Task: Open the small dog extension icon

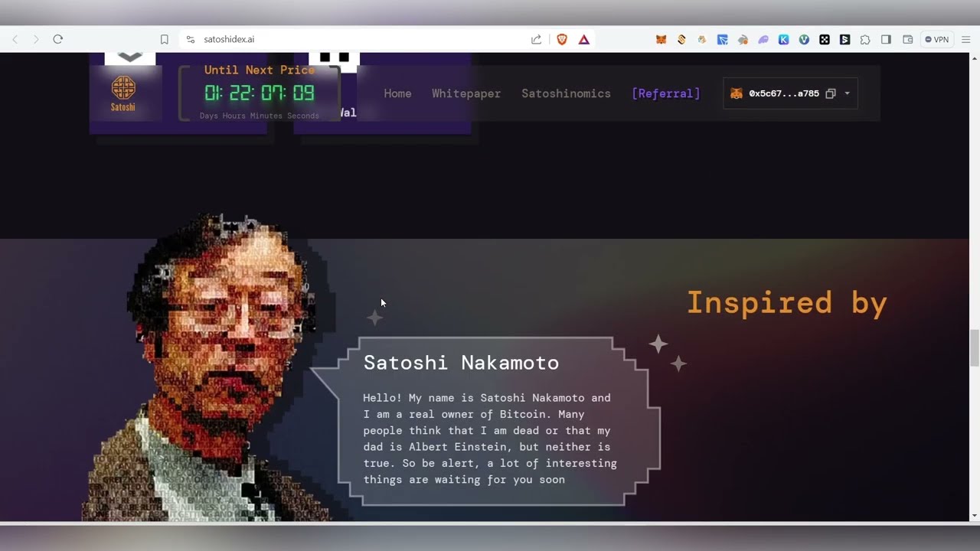Action: click(x=701, y=39)
